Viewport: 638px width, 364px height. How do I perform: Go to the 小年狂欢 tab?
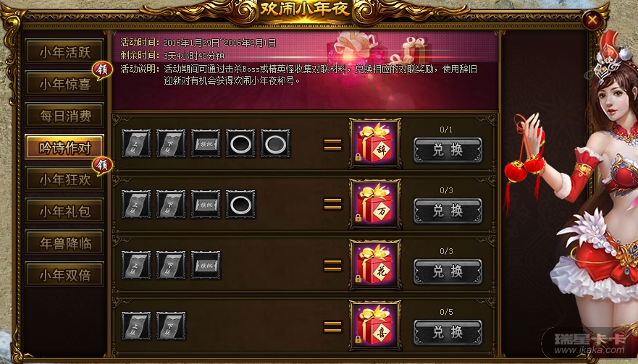tap(64, 179)
